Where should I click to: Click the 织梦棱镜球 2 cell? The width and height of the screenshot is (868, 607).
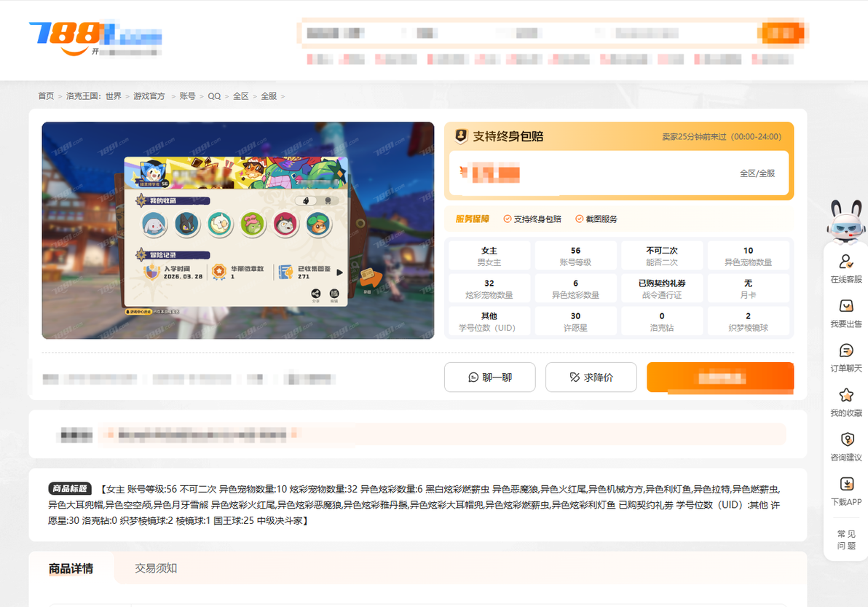pos(749,321)
